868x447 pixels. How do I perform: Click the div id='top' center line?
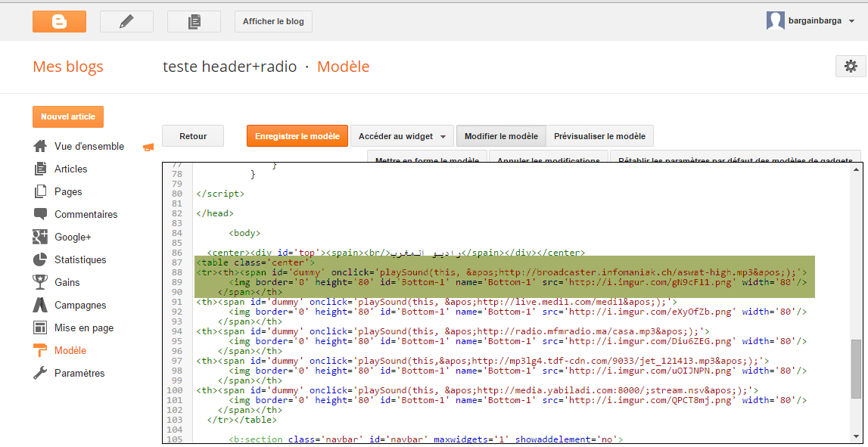click(x=396, y=253)
